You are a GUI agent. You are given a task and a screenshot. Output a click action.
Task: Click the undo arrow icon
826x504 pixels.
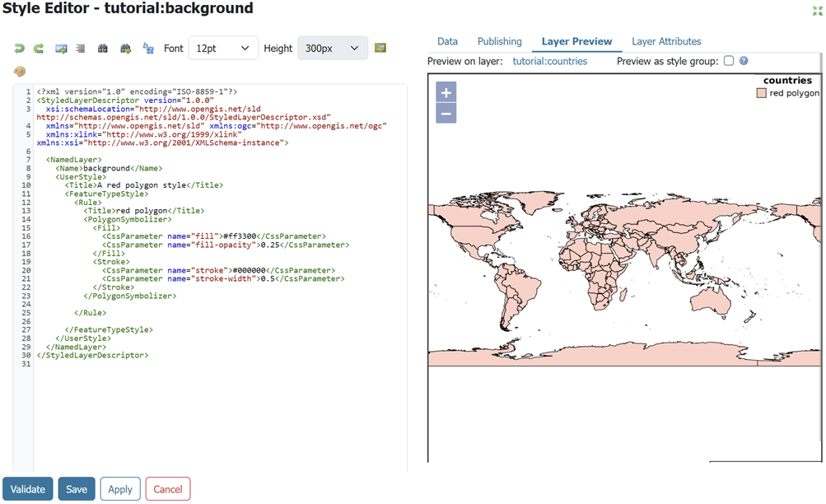[x=19, y=49]
